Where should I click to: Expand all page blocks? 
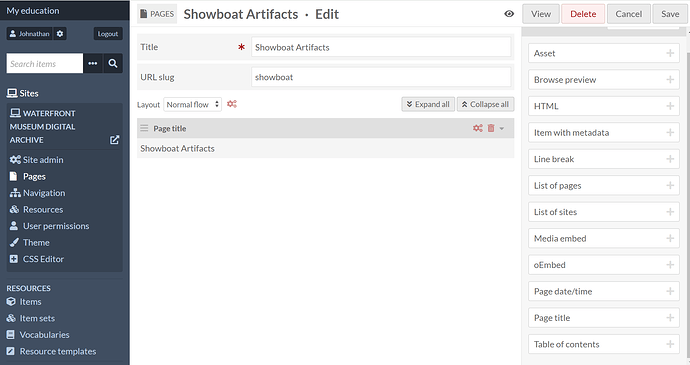tap(428, 104)
